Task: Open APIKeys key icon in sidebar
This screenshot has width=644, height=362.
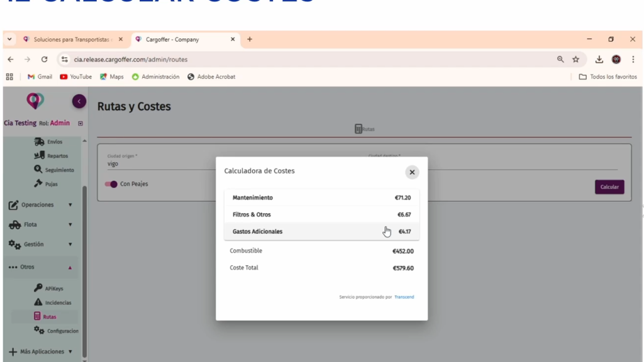Action: pos(38,288)
